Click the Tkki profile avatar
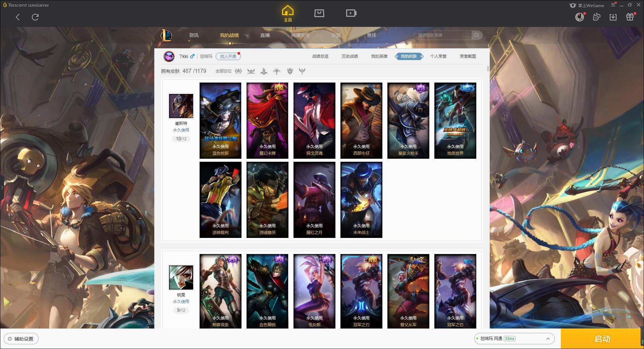 coord(169,56)
